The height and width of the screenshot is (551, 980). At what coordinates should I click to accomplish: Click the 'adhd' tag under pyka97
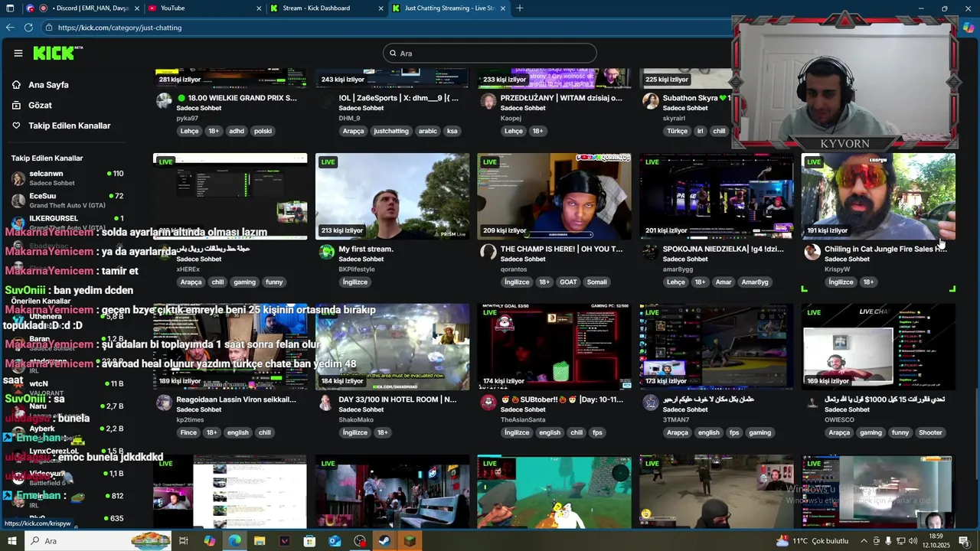237,132
